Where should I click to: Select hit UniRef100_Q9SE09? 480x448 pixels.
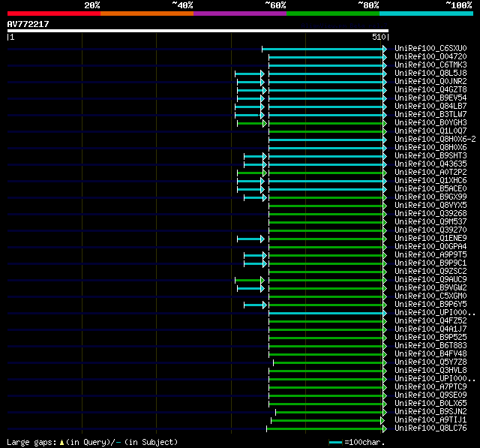[x=430, y=395]
